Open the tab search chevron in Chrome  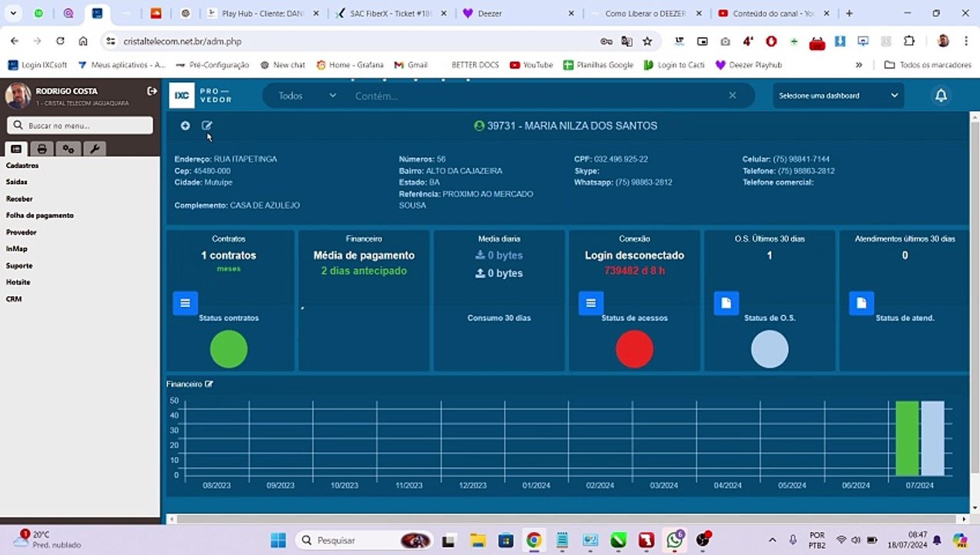click(x=13, y=13)
